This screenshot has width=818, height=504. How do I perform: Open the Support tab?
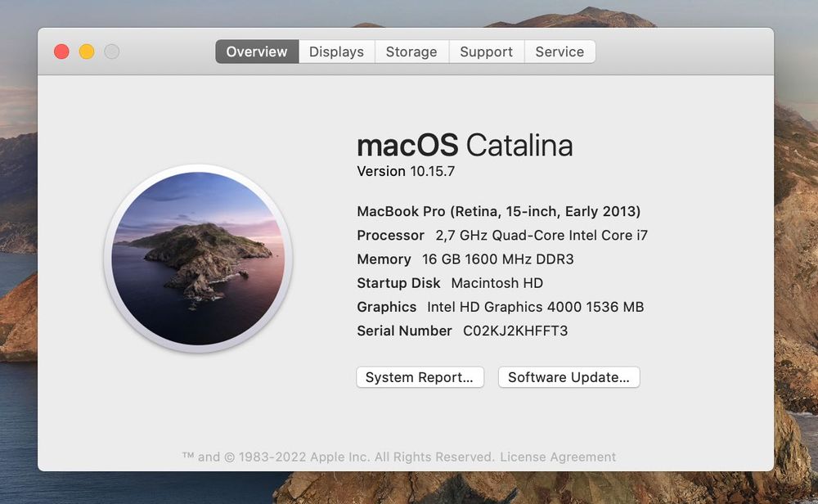pyautogui.click(x=486, y=52)
